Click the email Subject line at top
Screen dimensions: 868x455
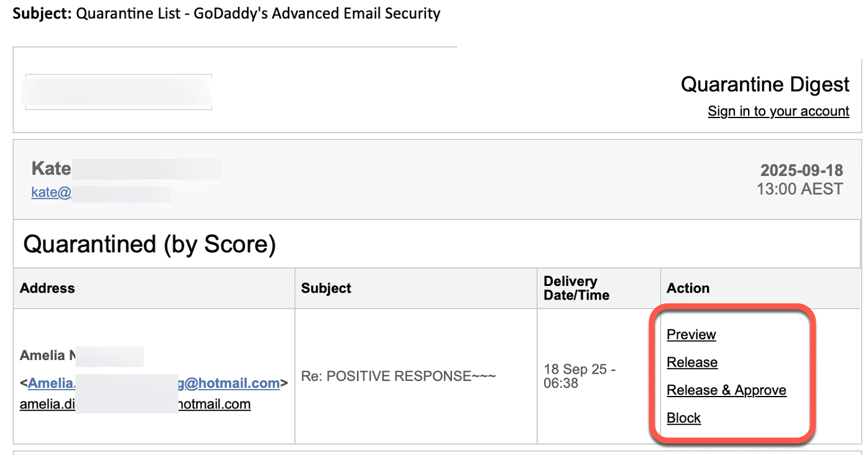click(226, 13)
